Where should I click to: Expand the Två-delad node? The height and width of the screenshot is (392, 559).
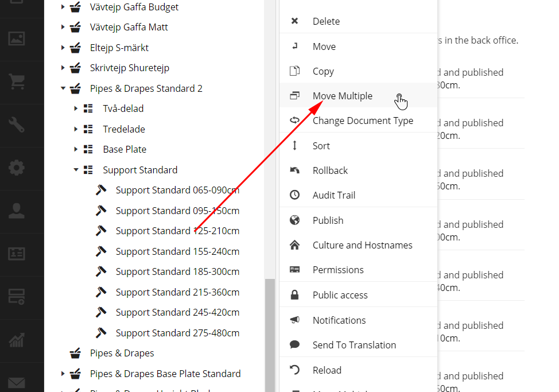point(76,108)
